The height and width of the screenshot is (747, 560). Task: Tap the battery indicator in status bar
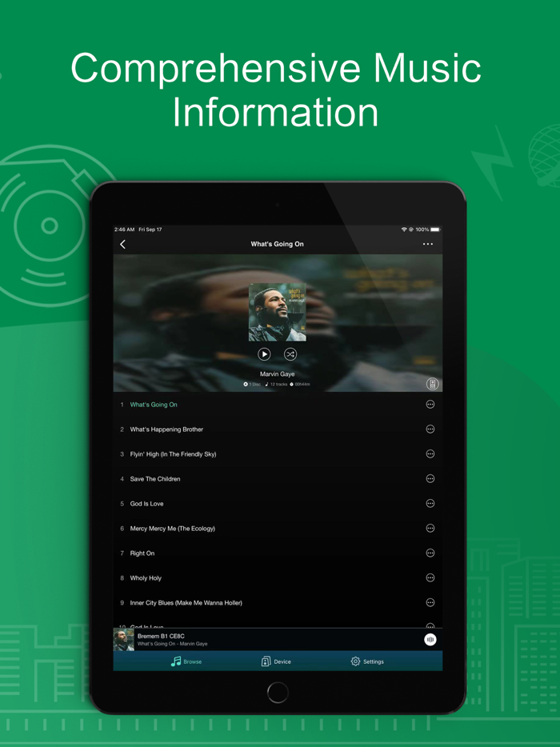(x=435, y=230)
